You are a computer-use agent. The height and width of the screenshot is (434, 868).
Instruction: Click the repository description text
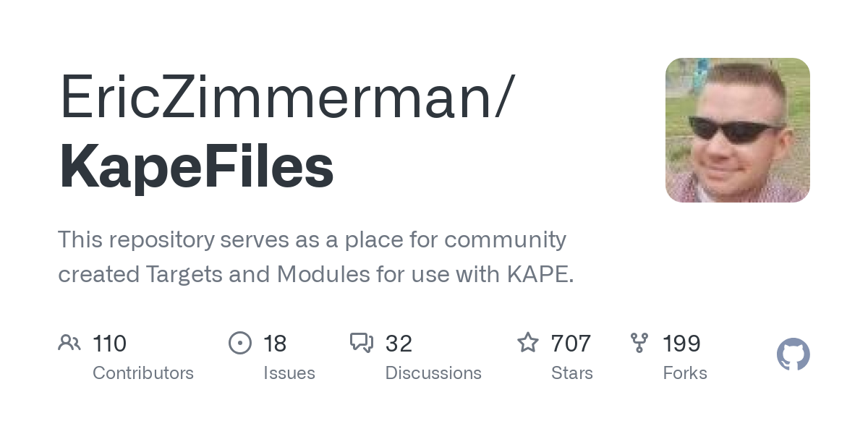pyautogui.click(x=316, y=257)
